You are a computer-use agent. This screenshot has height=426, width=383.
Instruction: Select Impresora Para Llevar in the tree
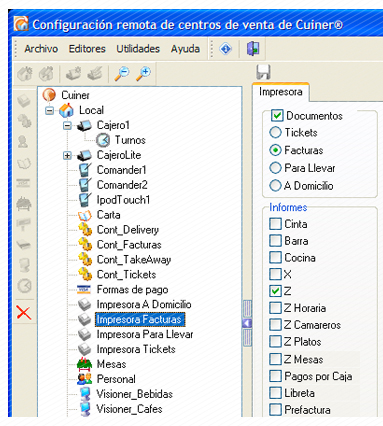pyautogui.click(x=145, y=334)
